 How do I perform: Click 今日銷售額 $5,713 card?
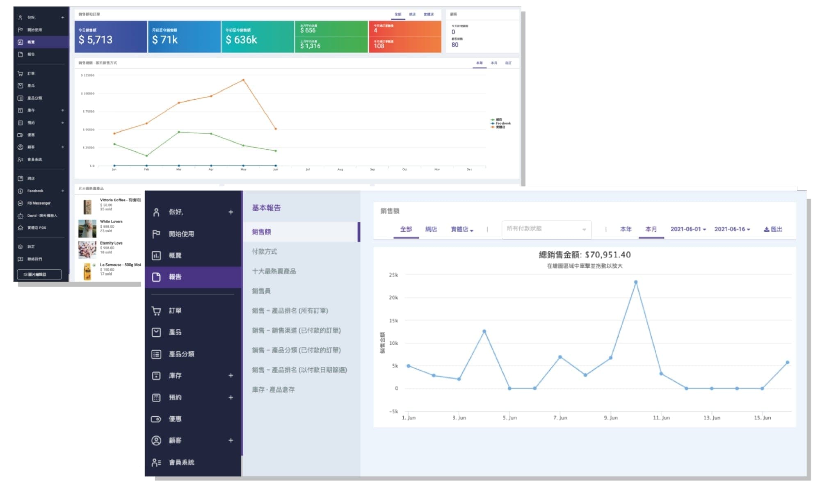tap(111, 37)
